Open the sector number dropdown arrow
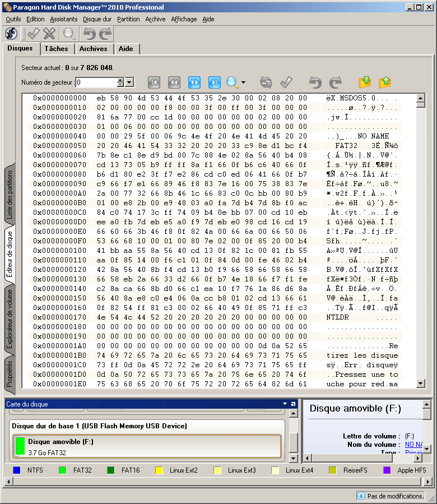The height and width of the screenshot is (504, 437). (129, 82)
